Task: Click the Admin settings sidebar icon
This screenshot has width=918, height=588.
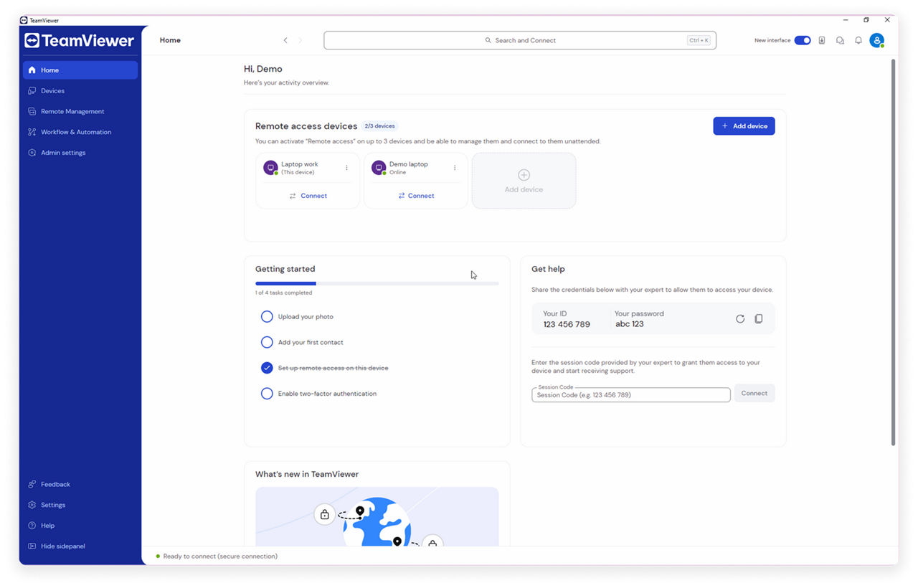Action: 32,153
